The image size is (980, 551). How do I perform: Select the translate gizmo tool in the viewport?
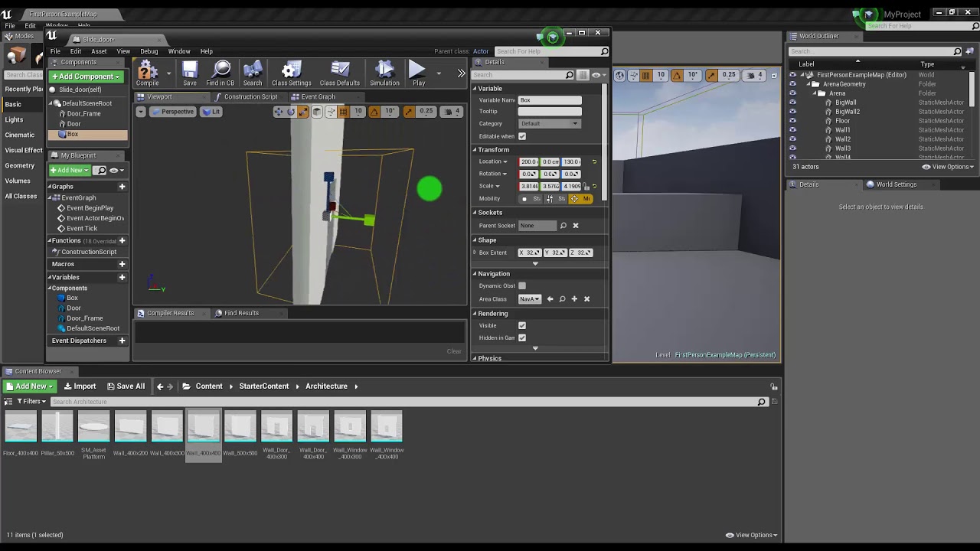coord(279,112)
